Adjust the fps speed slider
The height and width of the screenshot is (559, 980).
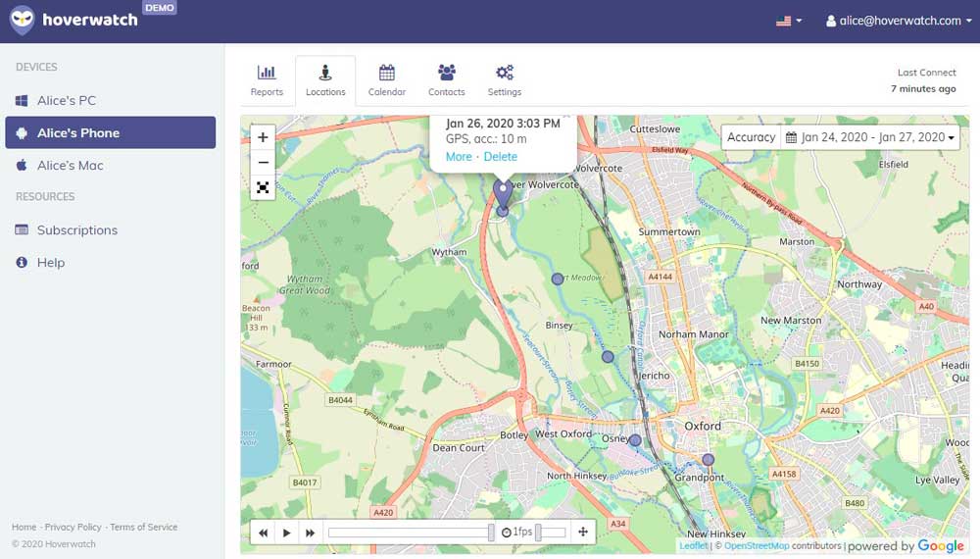pyautogui.click(x=551, y=533)
